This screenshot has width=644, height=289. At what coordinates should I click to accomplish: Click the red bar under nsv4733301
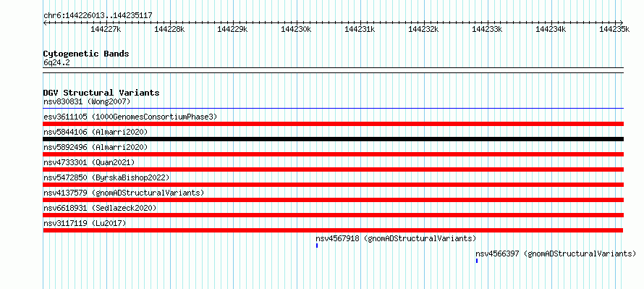(334, 169)
